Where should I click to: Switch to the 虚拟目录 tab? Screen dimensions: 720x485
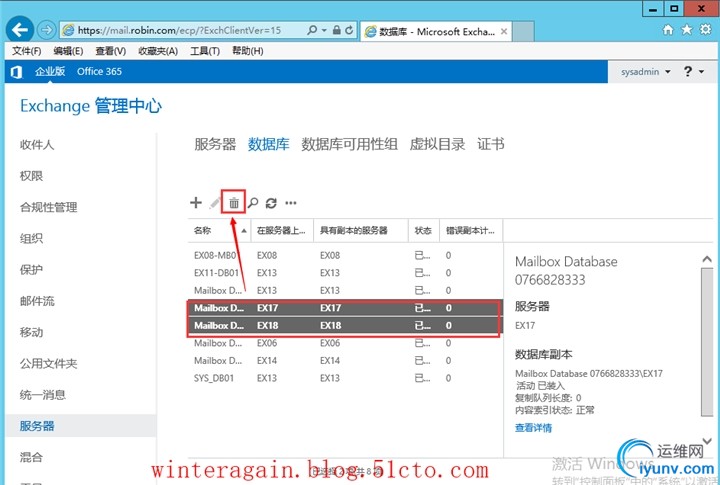(x=437, y=144)
